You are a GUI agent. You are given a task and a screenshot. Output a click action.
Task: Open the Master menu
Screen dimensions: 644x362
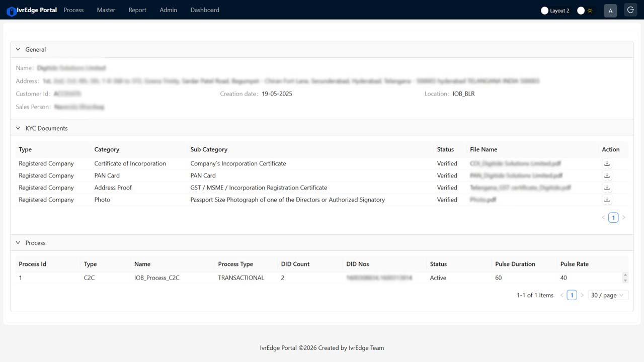(106, 10)
